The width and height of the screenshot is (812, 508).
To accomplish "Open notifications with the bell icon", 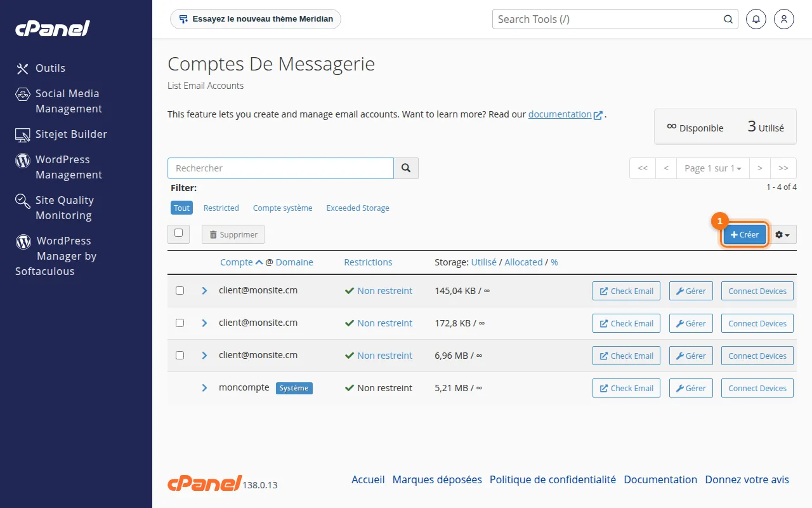I will pos(756,19).
